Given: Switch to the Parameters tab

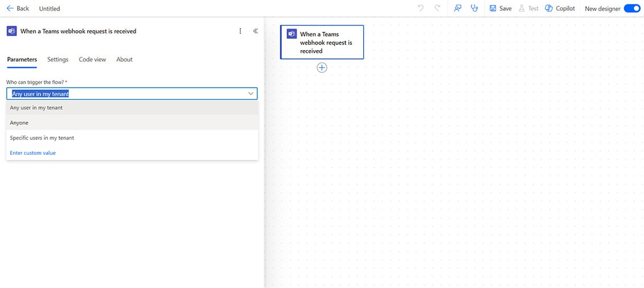Looking at the screenshot, I should click(x=22, y=60).
